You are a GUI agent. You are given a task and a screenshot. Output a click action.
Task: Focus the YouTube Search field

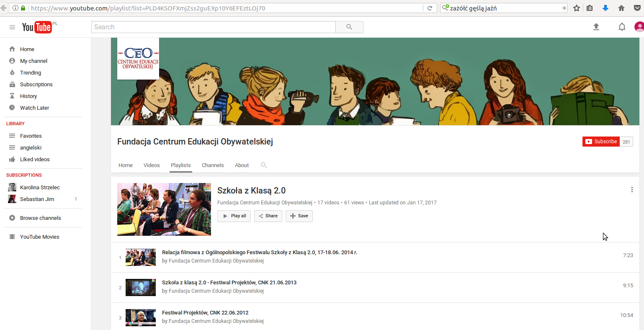(x=214, y=27)
